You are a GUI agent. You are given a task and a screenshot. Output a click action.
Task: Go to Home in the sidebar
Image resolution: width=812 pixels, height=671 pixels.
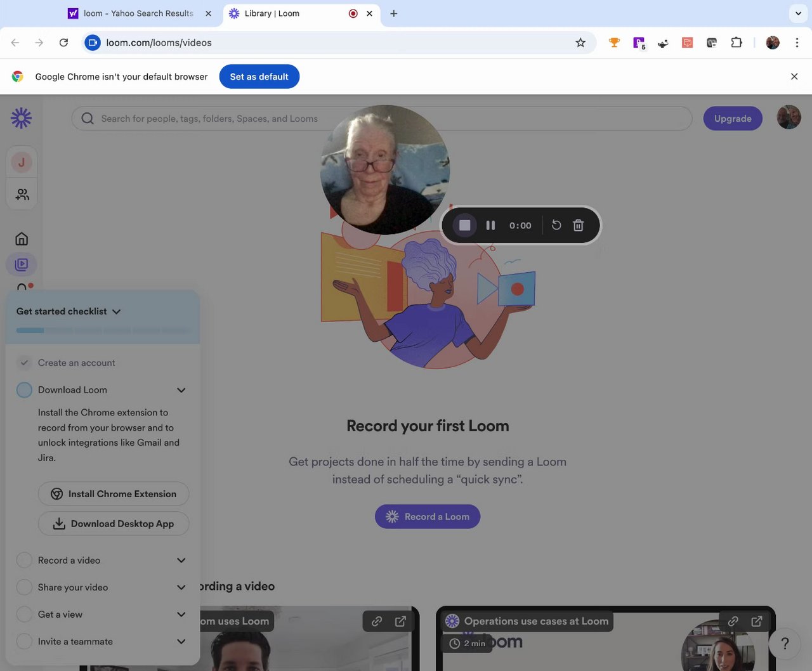click(22, 238)
